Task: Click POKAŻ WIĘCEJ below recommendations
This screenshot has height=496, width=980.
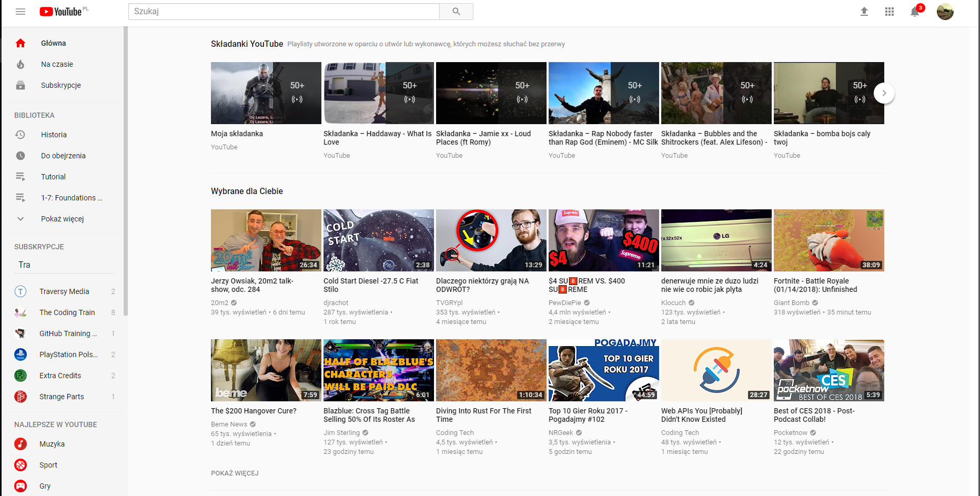Action: click(x=235, y=473)
